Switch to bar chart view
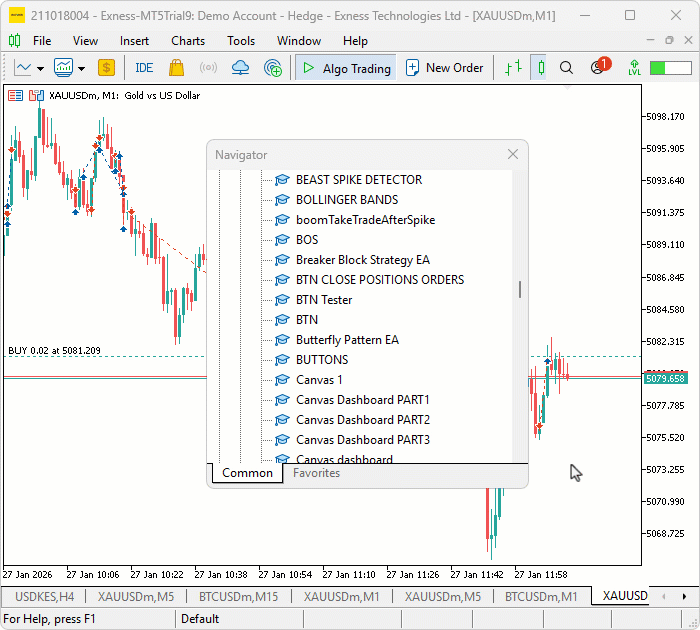Image resolution: width=700 pixels, height=630 pixels. coord(514,68)
